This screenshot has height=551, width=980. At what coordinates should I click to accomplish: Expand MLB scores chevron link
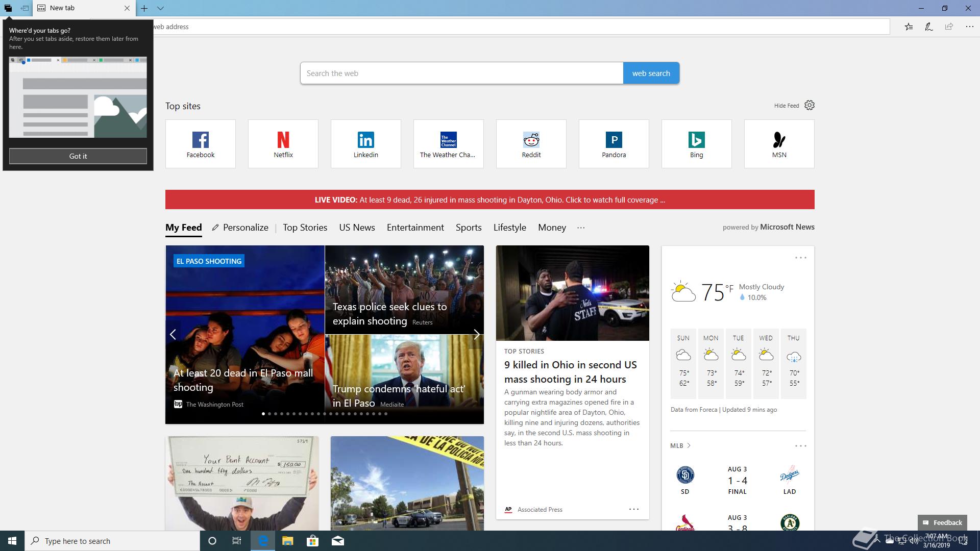pos(680,445)
